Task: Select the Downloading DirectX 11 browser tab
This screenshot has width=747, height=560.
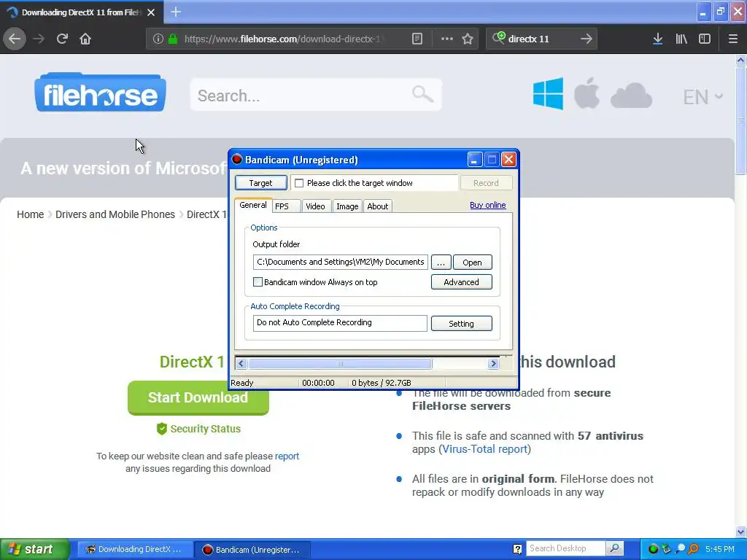Action: 82,12
